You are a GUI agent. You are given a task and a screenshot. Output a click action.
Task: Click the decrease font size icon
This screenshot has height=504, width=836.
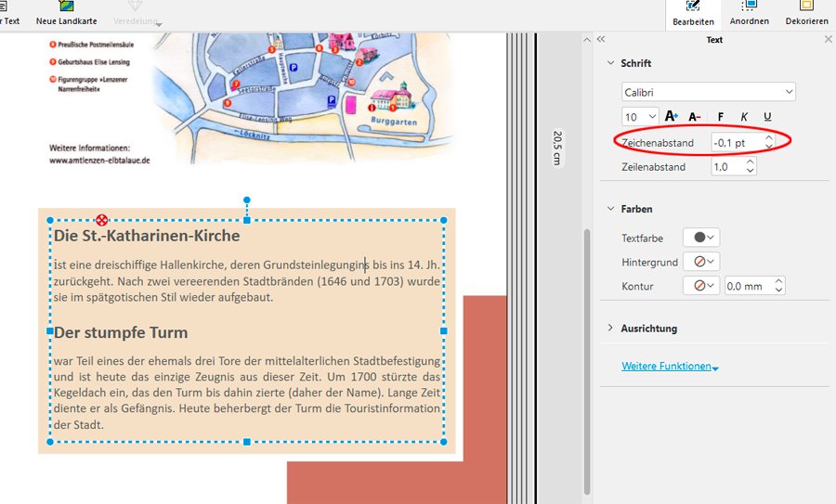tap(695, 116)
